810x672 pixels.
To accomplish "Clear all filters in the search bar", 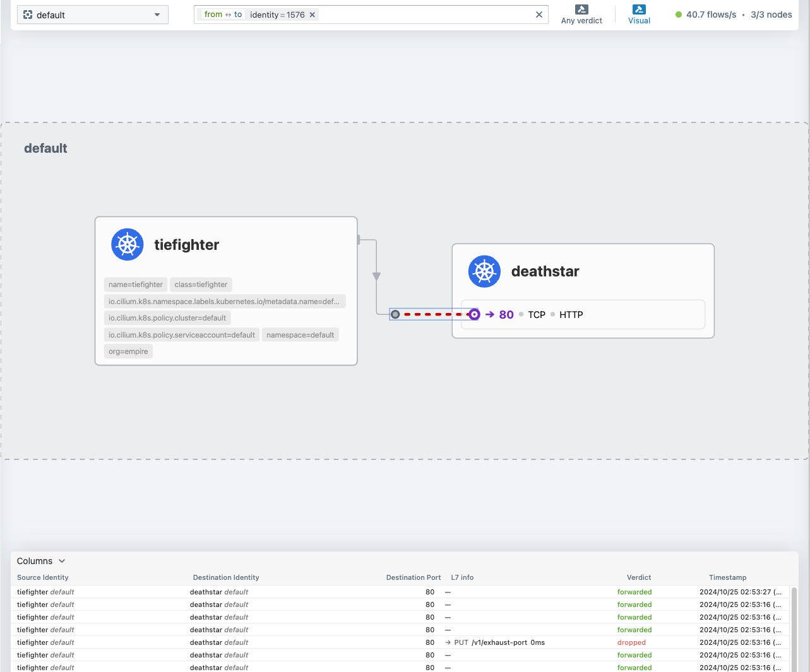I will pos(539,15).
